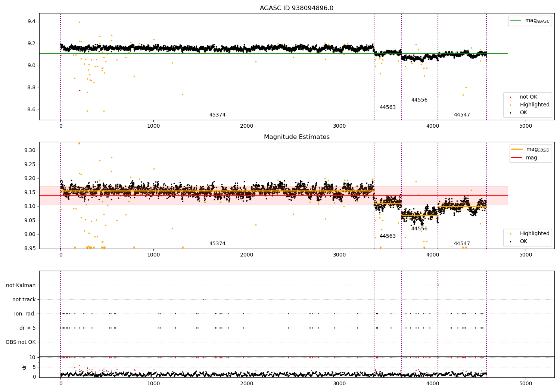Viewport: 560px width, 392px height.
Task: Click the 8.8 y-axis tick label
Action: [31, 88]
